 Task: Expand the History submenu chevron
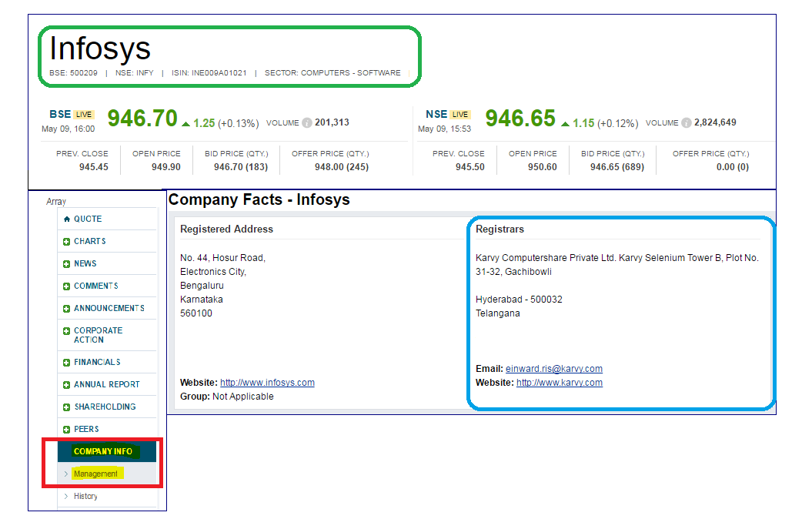click(x=66, y=496)
